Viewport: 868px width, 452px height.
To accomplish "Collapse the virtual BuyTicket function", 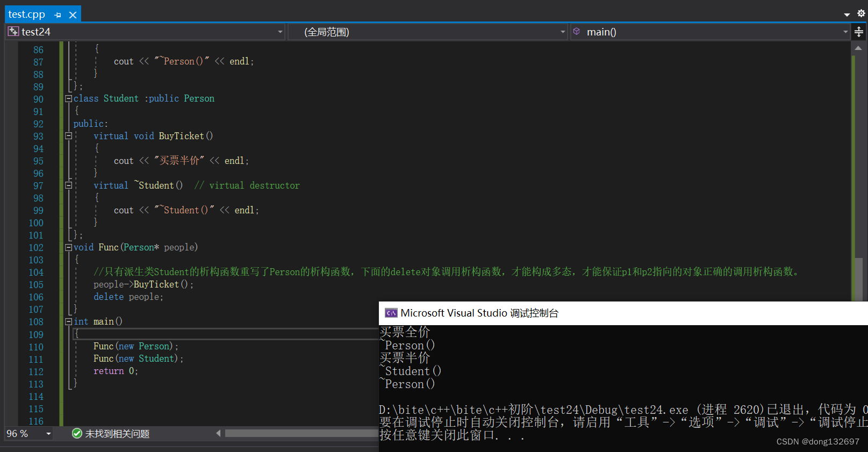I will (68, 136).
